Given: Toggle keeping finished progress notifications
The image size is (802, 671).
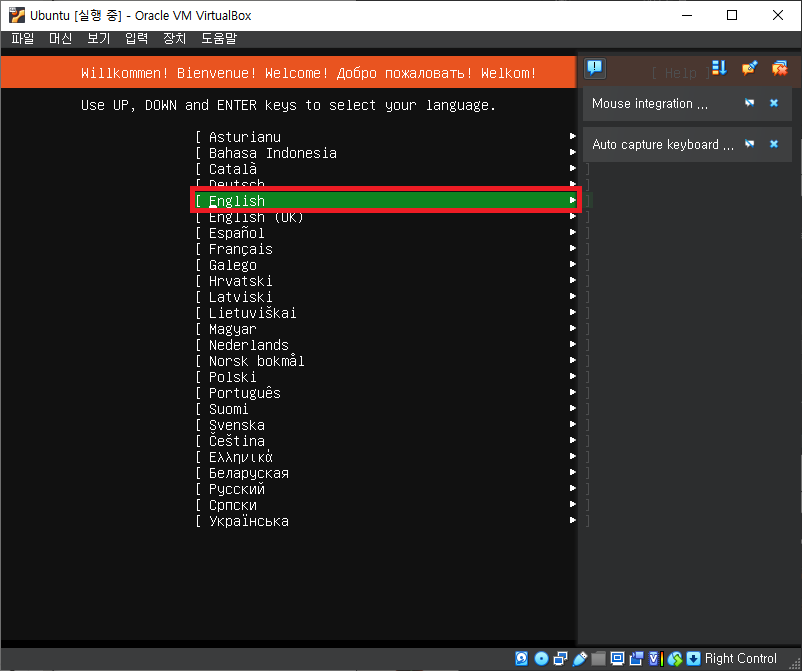Looking at the screenshot, I should [x=749, y=68].
